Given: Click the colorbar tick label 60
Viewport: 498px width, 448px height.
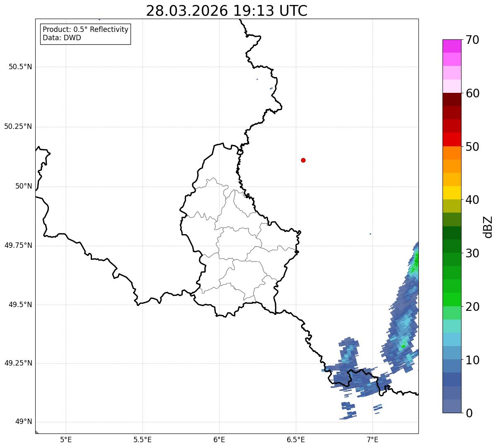Looking at the screenshot, I should (x=472, y=93).
